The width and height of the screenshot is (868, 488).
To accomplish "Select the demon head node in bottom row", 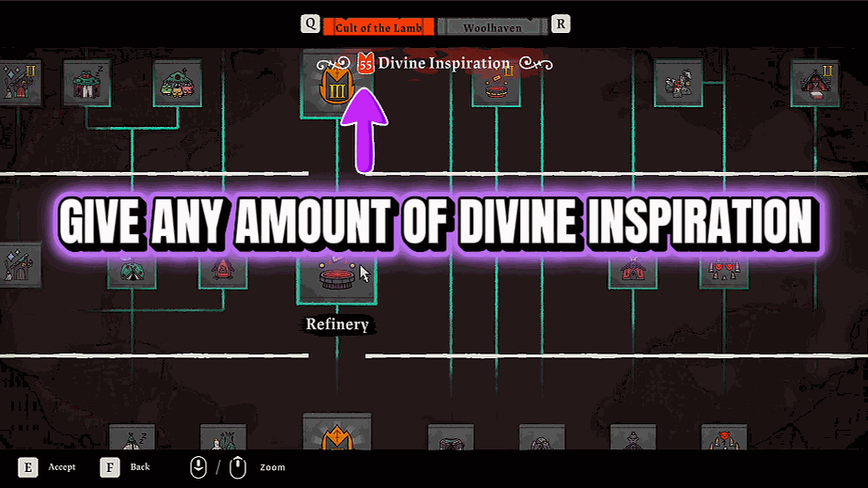I will click(723, 437).
